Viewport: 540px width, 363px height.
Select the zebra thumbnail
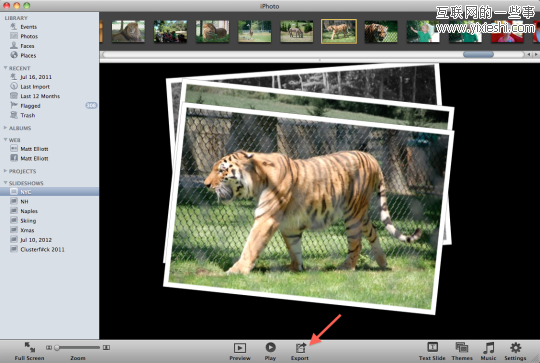[x=297, y=31]
